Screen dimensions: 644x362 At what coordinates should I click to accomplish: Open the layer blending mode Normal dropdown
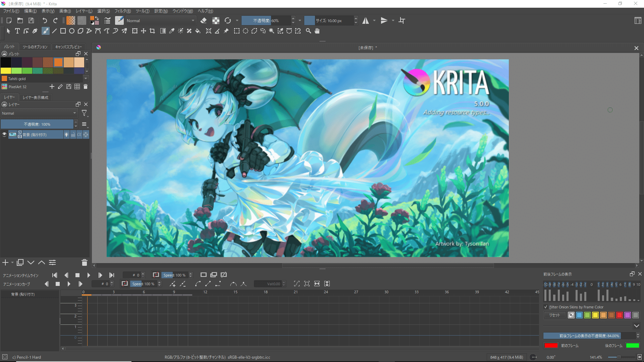pyautogui.click(x=39, y=113)
